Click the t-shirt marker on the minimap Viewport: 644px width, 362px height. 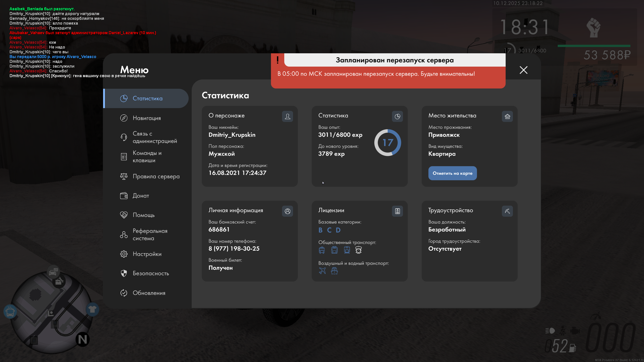(x=92, y=309)
